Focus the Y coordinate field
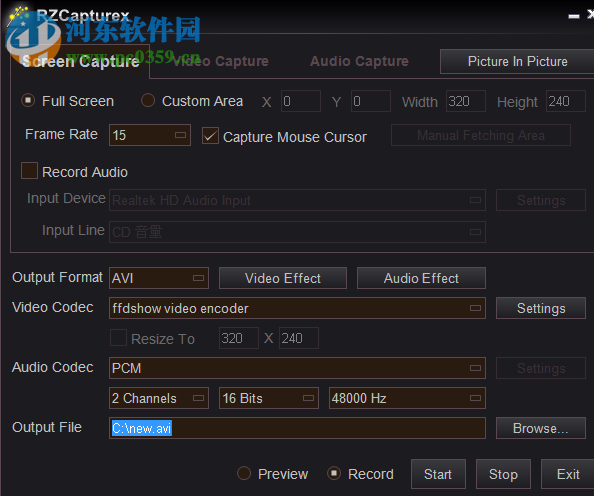594x496 pixels. click(370, 101)
